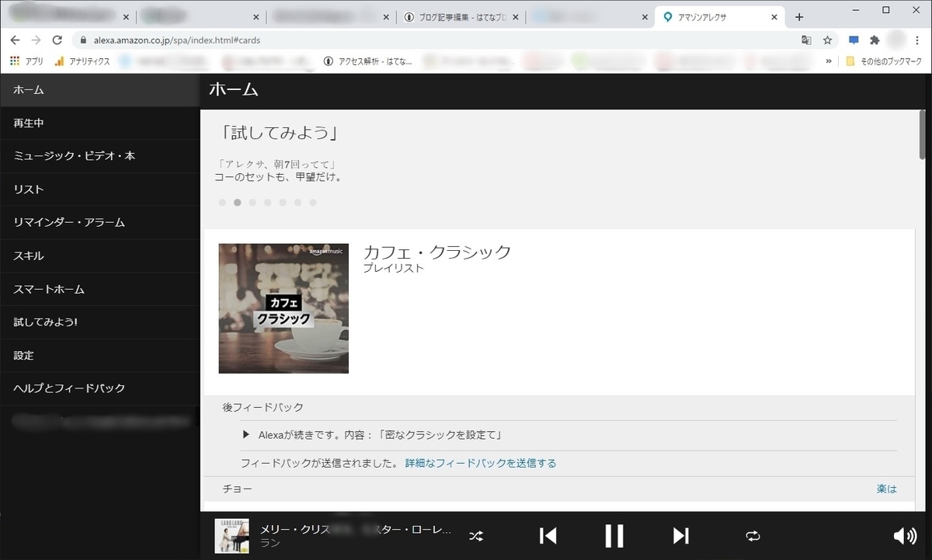Select the sixth carousel dot
The height and width of the screenshot is (560, 932).
point(297,203)
